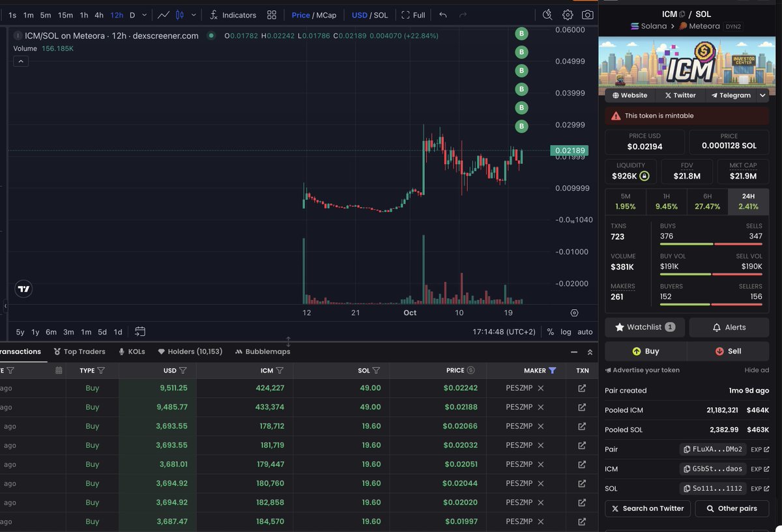
Task: Open transaction link for the 3,687.47 buy
Action: (x=582, y=522)
